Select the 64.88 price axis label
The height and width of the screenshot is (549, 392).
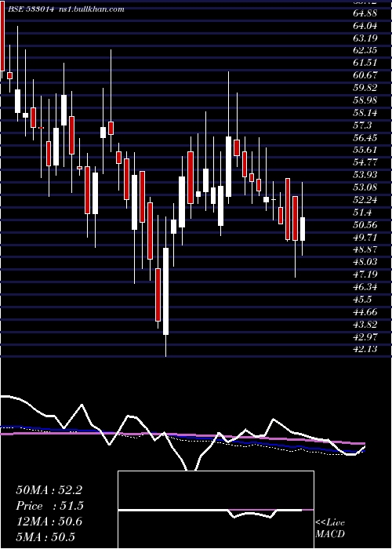365,13
